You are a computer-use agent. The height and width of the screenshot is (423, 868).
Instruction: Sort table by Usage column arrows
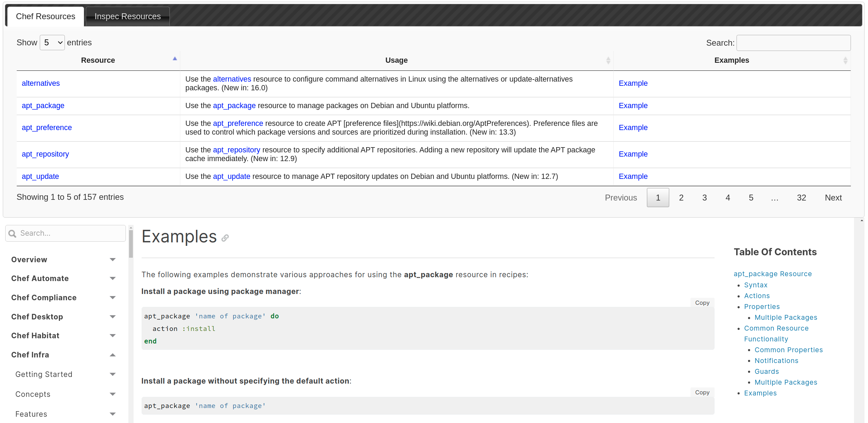point(608,60)
